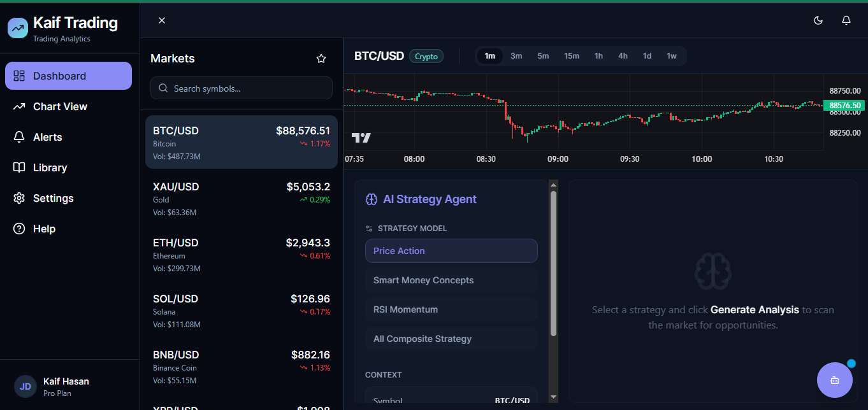Switch chart to 1h timeframe
The height and width of the screenshot is (410, 868).
[x=598, y=56]
